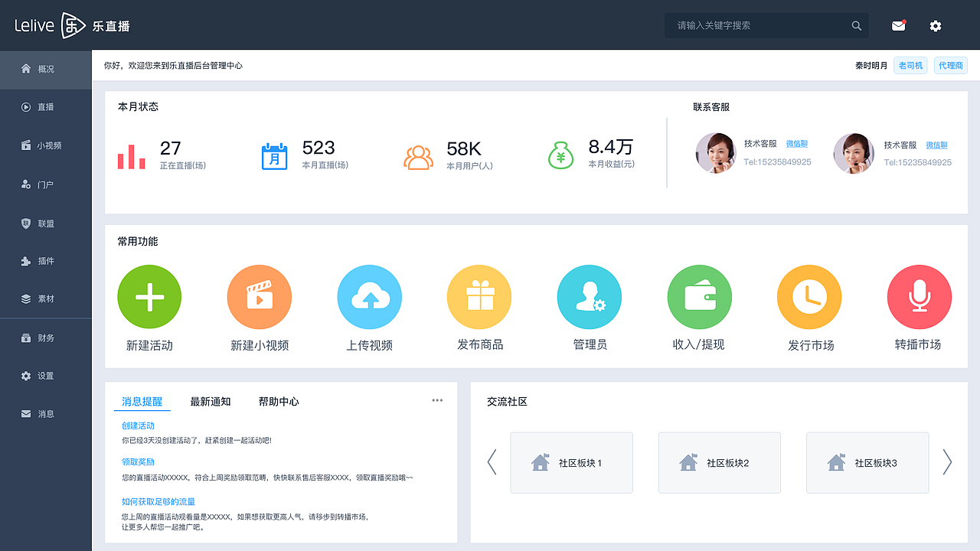Click the blue 上传视频 cloud icon

coord(370,297)
